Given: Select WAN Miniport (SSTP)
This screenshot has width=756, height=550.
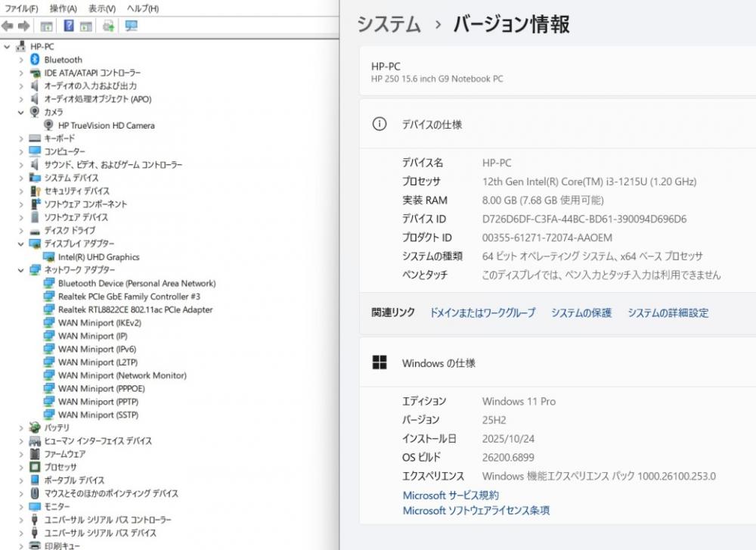Looking at the screenshot, I should (x=98, y=415).
